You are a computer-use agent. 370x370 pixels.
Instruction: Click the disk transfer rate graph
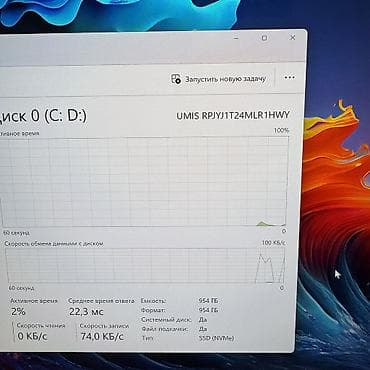click(x=145, y=266)
